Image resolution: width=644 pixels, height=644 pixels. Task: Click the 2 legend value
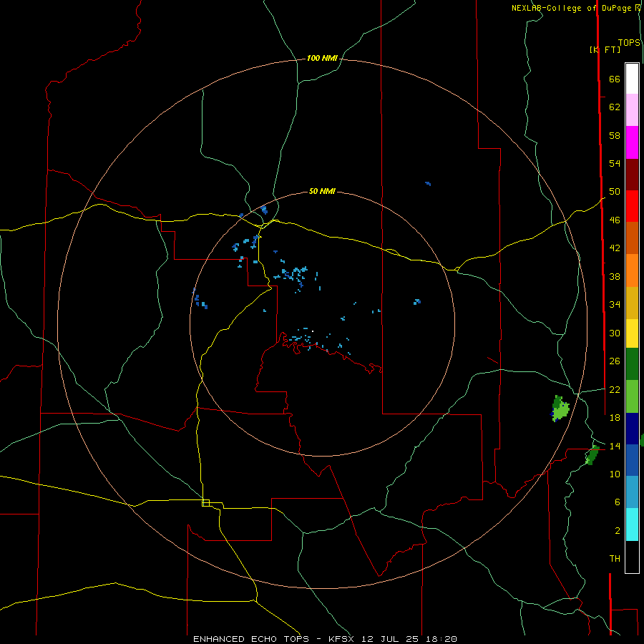point(618,531)
